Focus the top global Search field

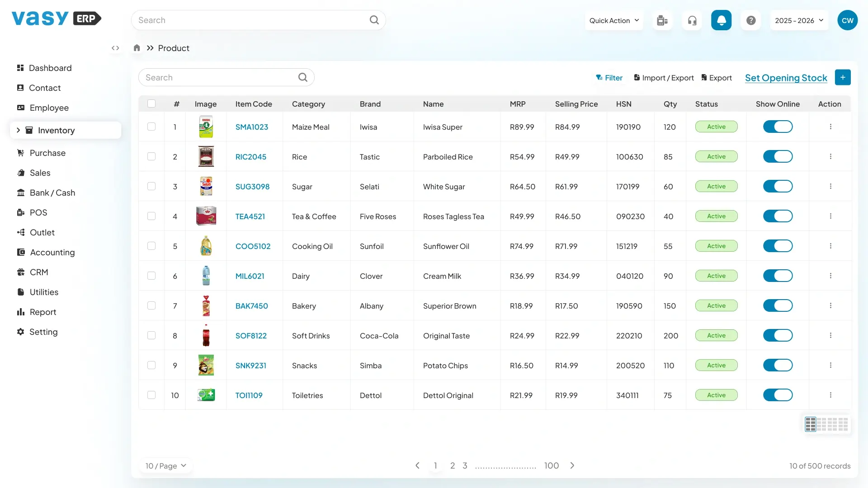click(259, 20)
